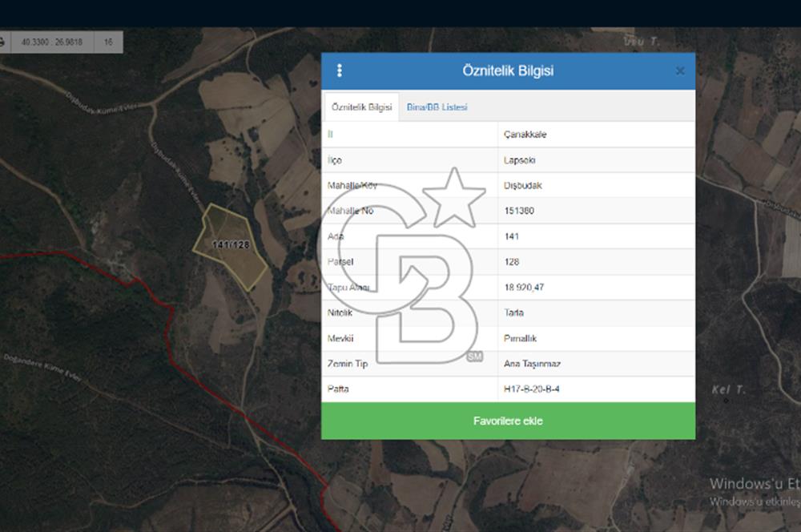The height and width of the screenshot is (532, 801).
Task: Click the Nitelik row label
Action: (x=340, y=312)
